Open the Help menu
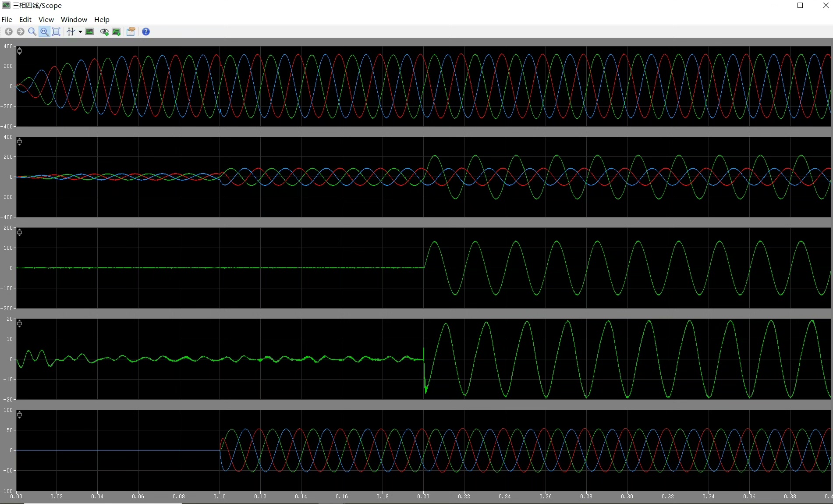This screenshot has height=504, width=833. 102,19
